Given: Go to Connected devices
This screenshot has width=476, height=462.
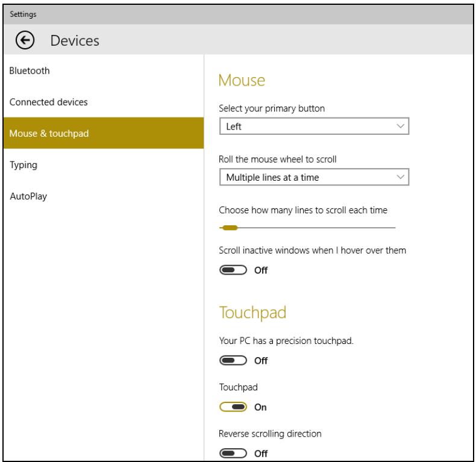Looking at the screenshot, I should click(49, 102).
